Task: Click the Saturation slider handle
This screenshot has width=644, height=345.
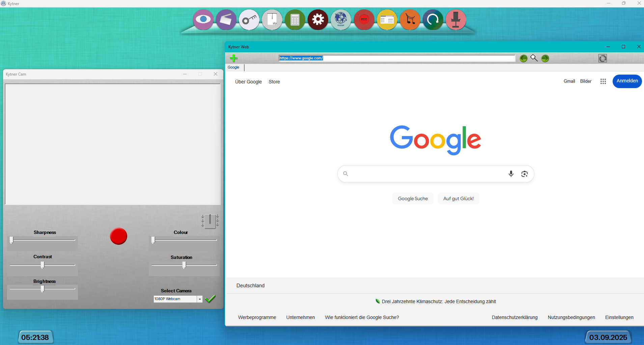Action: point(184,265)
